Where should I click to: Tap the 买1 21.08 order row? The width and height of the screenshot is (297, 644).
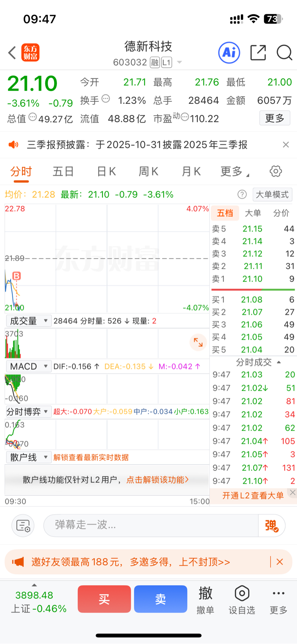coord(253,299)
